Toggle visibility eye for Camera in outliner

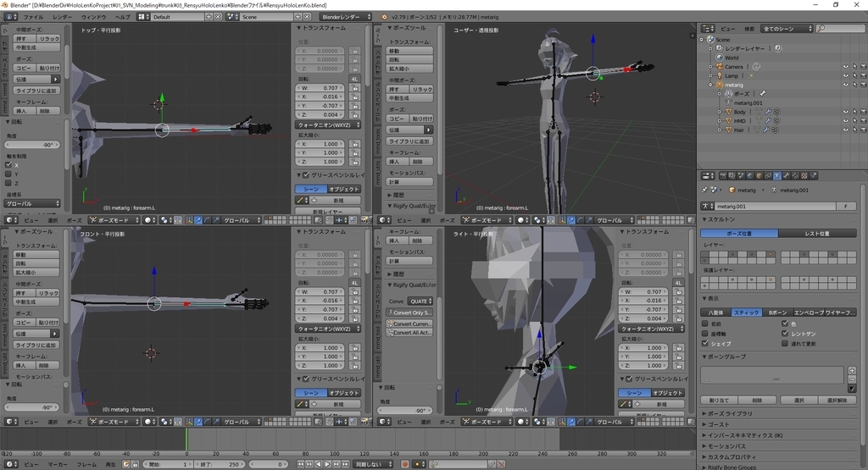point(845,66)
